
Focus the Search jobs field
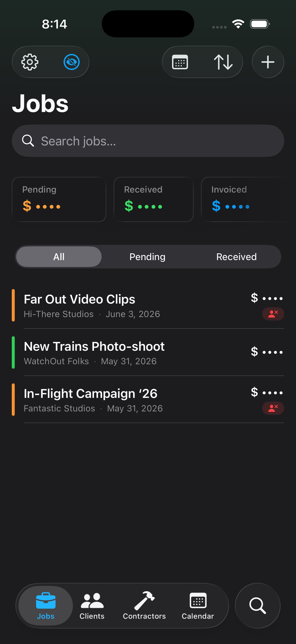tap(148, 141)
